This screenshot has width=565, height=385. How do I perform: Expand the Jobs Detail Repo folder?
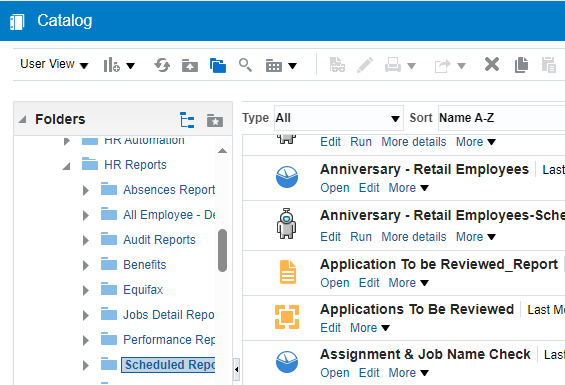click(x=86, y=315)
